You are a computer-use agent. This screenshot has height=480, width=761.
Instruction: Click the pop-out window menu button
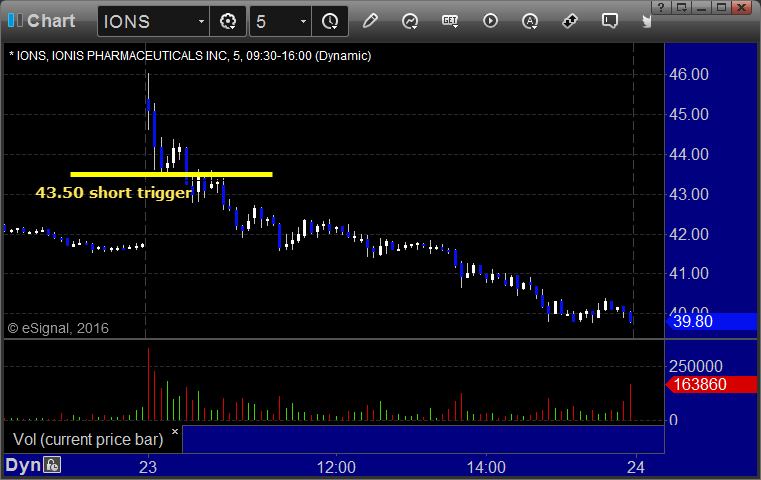pos(681,7)
